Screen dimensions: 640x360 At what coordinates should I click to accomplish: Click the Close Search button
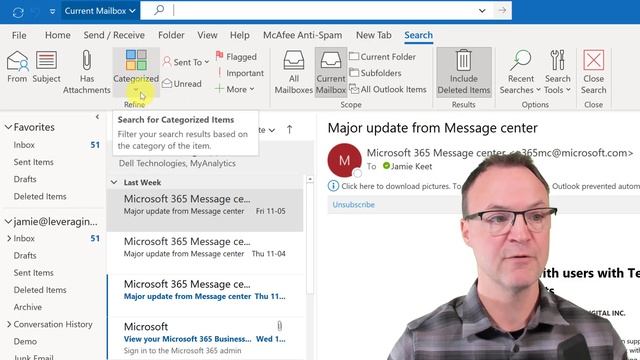click(x=593, y=72)
